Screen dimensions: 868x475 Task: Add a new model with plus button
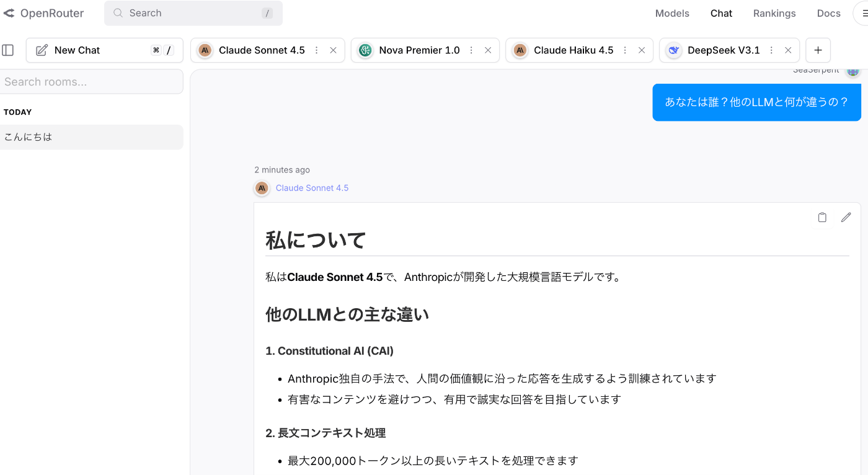[x=818, y=50]
